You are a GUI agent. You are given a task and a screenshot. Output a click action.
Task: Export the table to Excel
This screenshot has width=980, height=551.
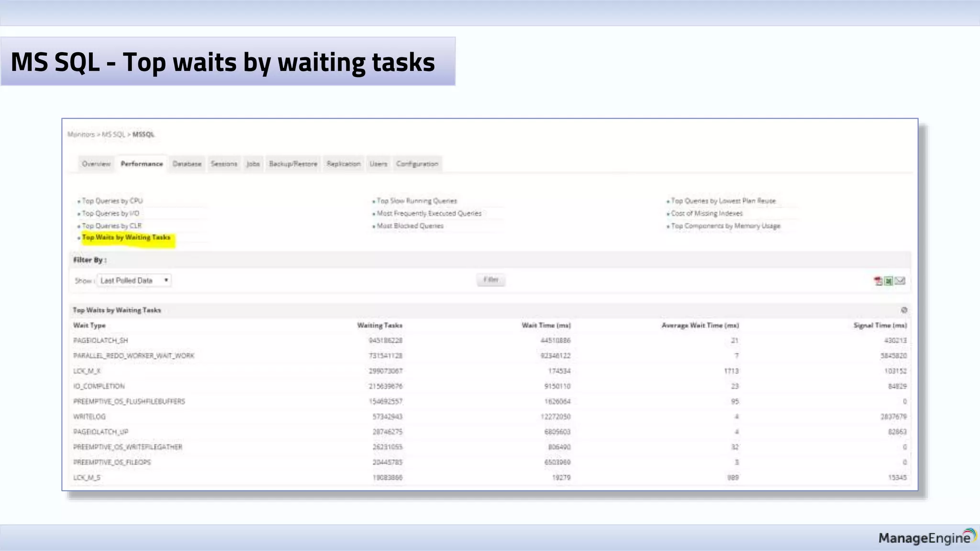coord(889,281)
